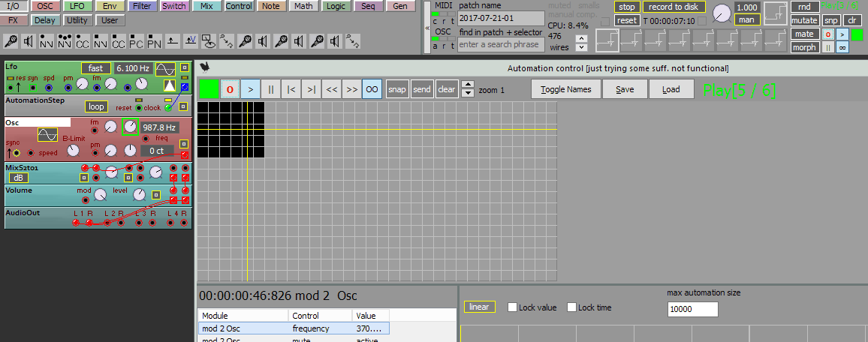
Task: Click the Osc frequency knob
Action: pos(130,127)
